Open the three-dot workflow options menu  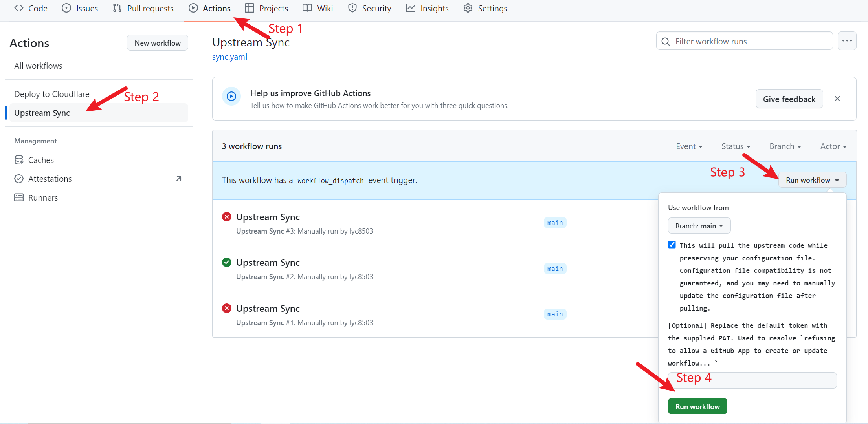coord(847,41)
